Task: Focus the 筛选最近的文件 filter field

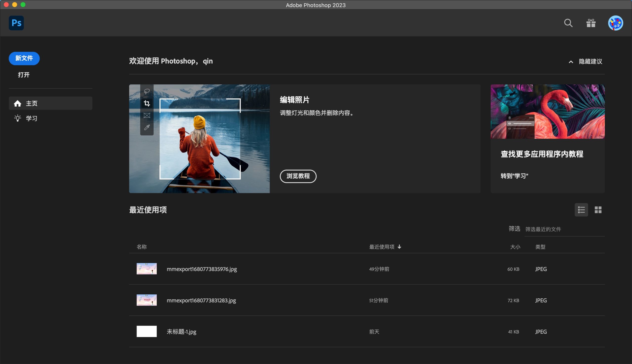Action: click(x=564, y=229)
